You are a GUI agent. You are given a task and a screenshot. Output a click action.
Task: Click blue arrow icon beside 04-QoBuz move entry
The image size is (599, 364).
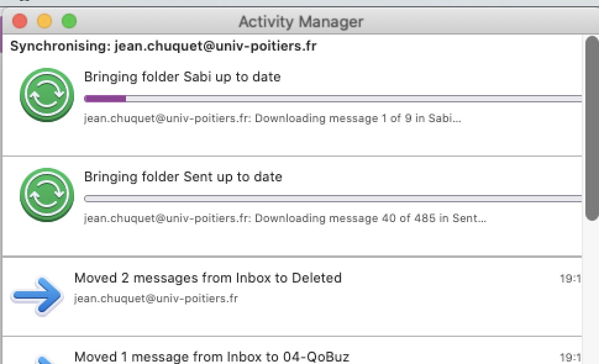38,359
